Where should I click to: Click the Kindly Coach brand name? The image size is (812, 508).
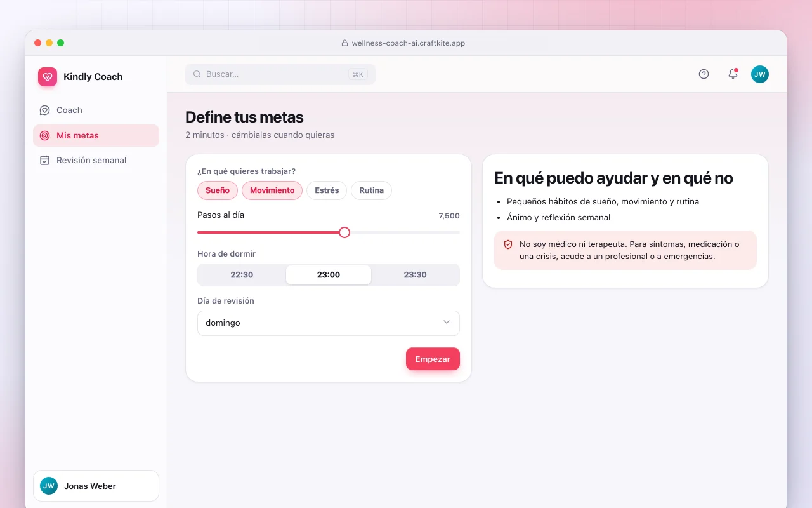pos(93,77)
